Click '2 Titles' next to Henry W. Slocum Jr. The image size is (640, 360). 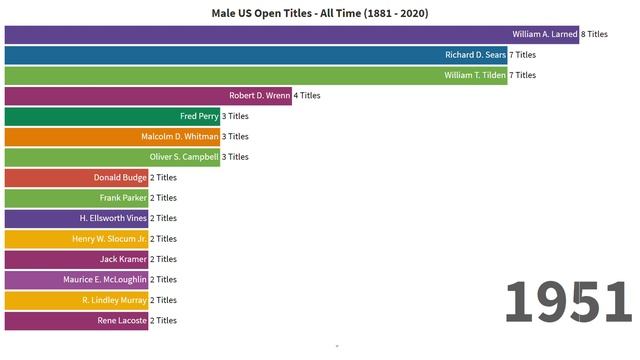163,239
